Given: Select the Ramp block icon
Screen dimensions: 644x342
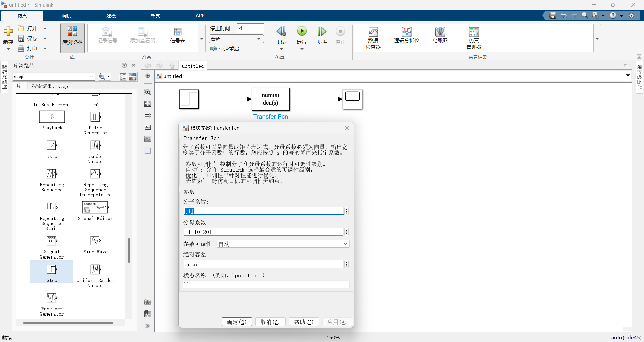Looking at the screenshot, I should pos(52,145).
